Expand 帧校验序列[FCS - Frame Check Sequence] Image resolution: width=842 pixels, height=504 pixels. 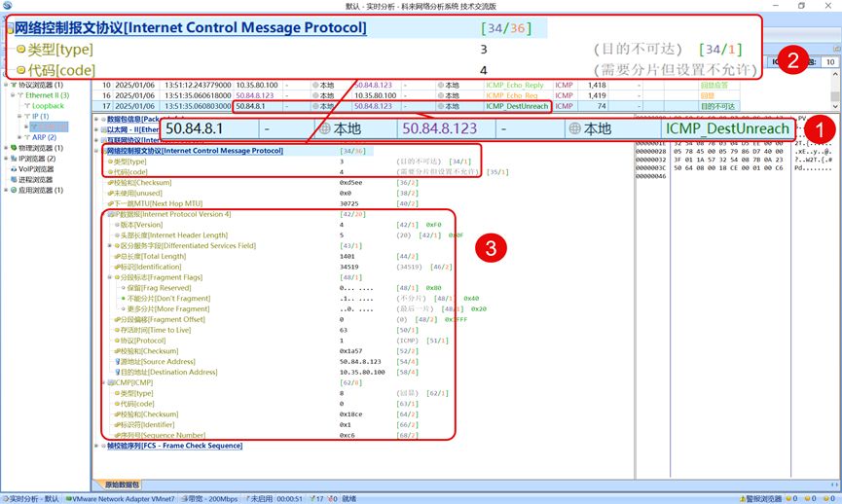pos(96,446)
